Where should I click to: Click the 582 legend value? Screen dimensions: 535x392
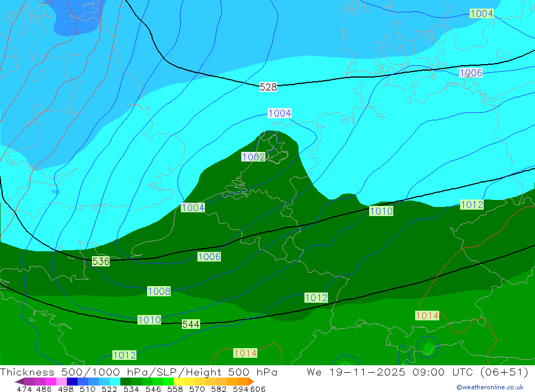tap(219, 389)
